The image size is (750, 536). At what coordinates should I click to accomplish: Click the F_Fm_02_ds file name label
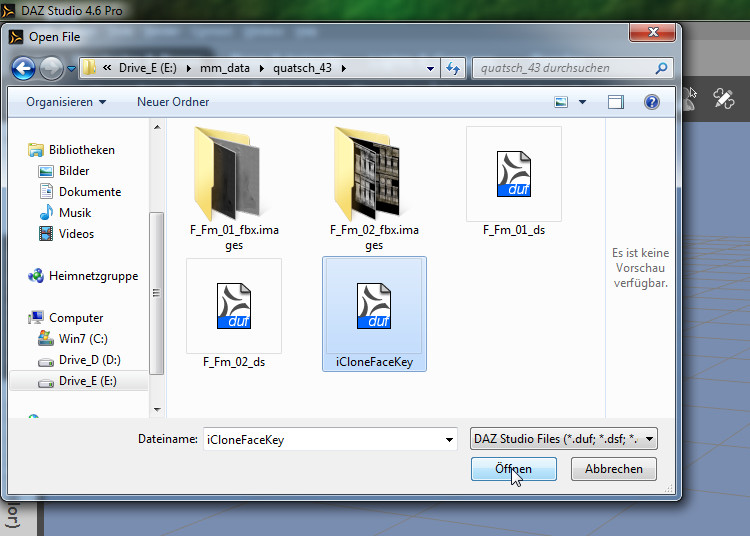(234, 362)
